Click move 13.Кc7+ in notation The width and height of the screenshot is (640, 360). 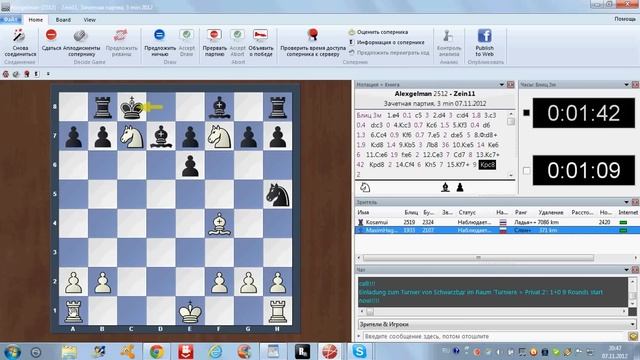(x=488, y=155)
